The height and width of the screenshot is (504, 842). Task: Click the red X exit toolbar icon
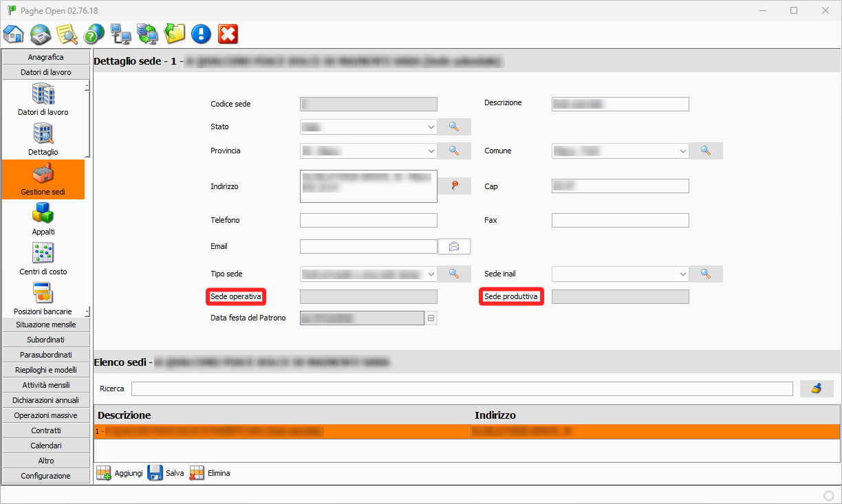pyautogui.click(x=228, y=34)
